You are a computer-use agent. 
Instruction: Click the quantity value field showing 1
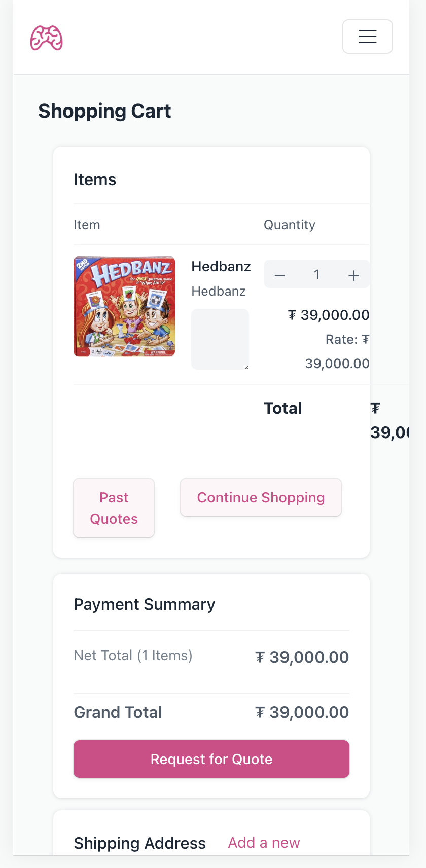click(x=316, y=274)
